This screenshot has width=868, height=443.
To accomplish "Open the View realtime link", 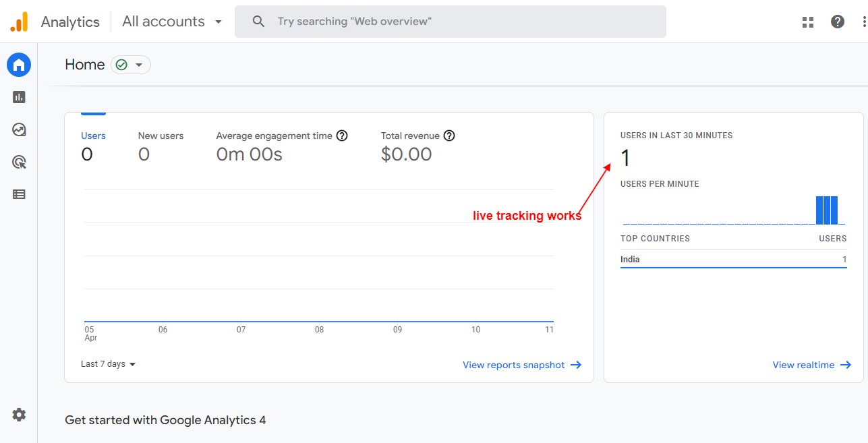I will (x=812, y=365).
